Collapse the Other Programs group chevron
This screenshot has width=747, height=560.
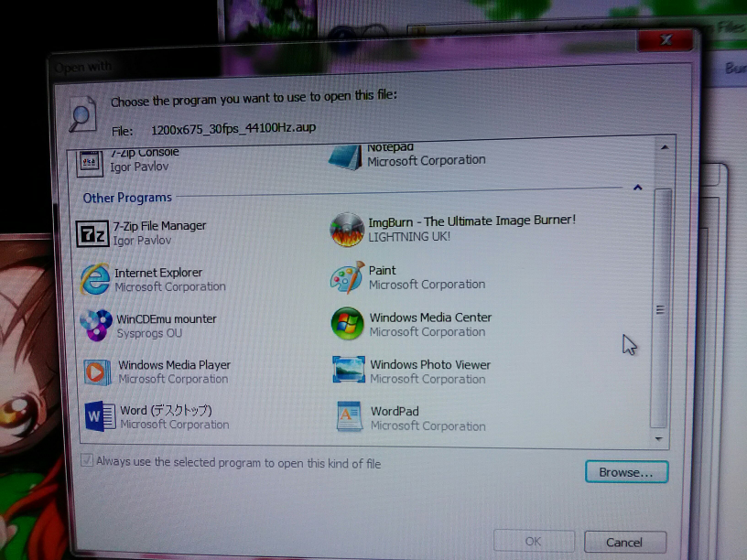(637, 188)
